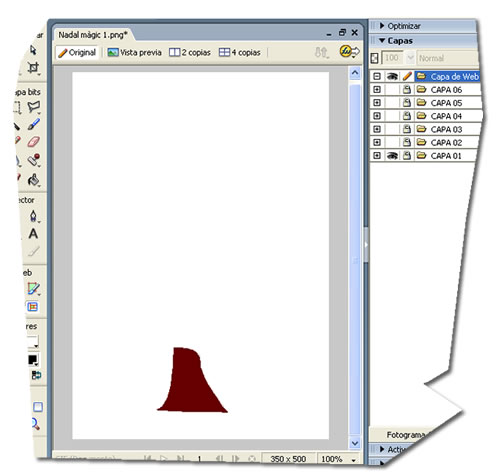Click the Quick Export button
The image size is (500, 476).
click(x=349, y=52)
